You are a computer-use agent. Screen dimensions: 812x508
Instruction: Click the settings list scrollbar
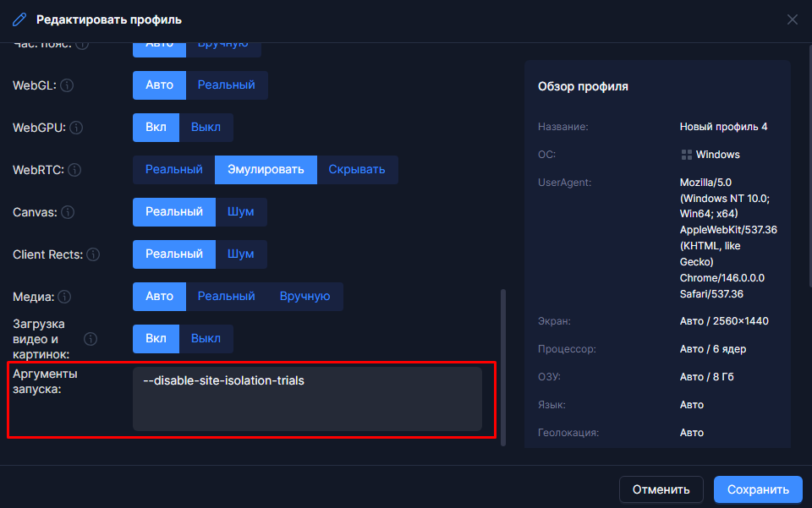[502, 368]
